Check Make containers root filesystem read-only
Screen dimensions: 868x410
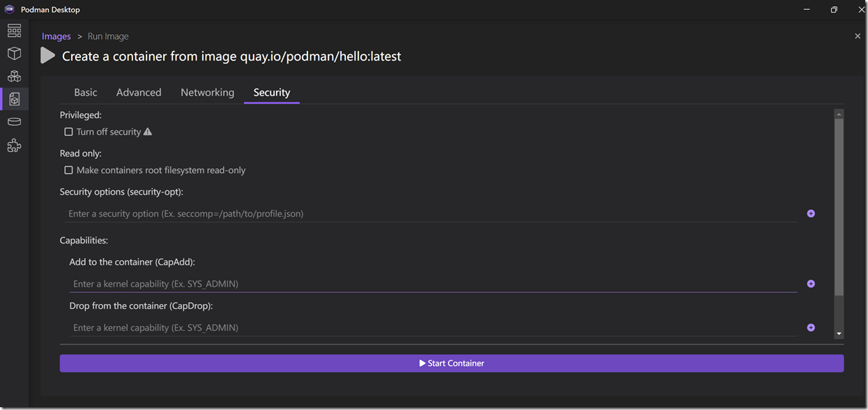tap(68, 170)
